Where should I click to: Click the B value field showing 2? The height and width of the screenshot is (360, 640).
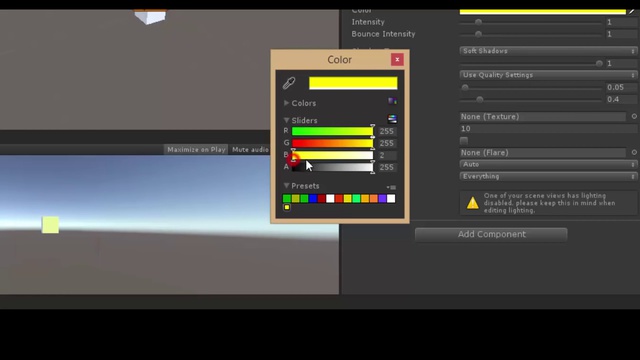pos(387,155)
